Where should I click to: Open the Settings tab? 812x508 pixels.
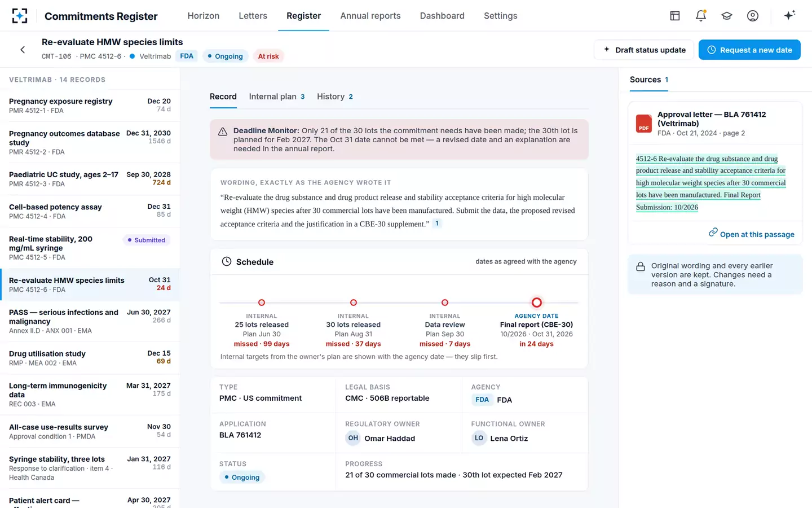point(500,16)
